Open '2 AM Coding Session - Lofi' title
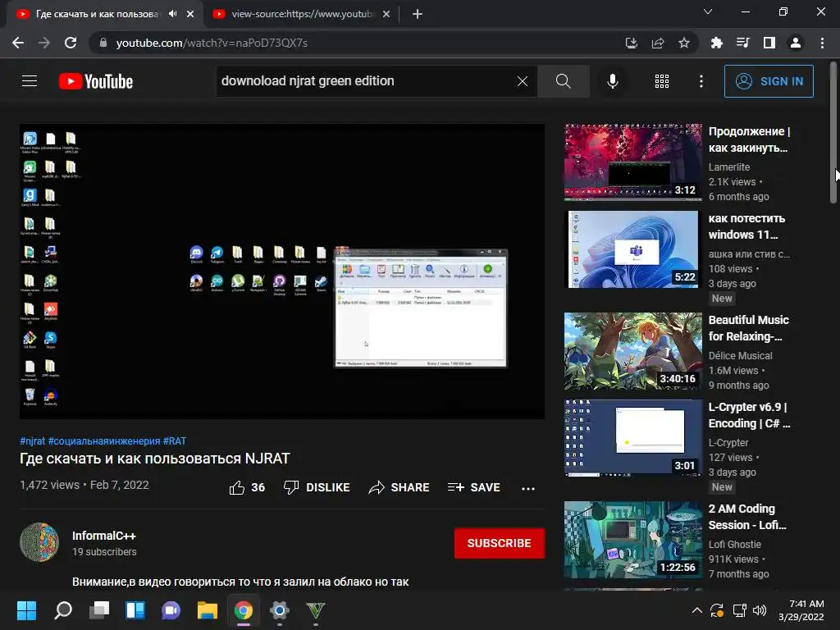 [x=747, y=517]
